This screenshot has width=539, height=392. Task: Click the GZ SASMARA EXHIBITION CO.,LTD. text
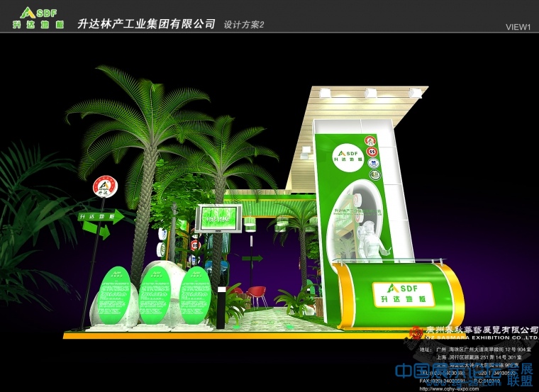pyautogui.click(x=482, y=337)
